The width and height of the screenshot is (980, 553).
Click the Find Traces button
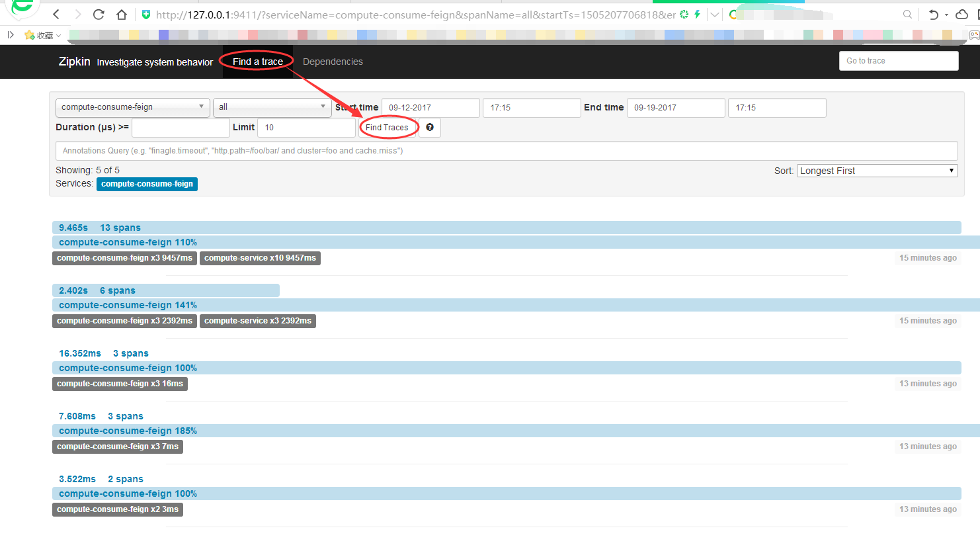coord(387,128)
